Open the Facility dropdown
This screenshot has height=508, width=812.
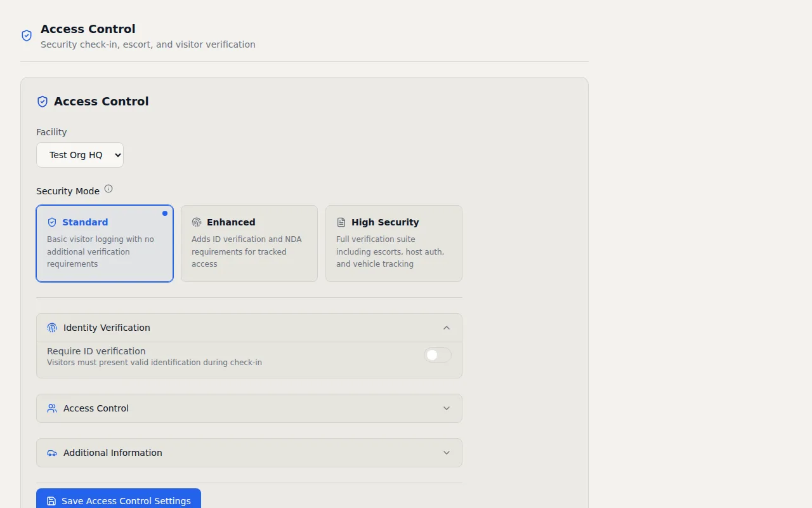(80, 154)
